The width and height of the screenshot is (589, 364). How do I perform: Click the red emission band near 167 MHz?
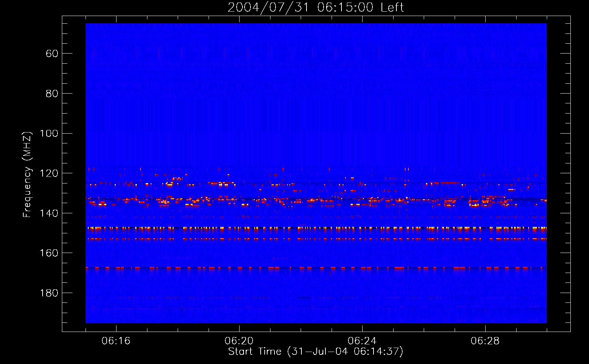(316, 268)
